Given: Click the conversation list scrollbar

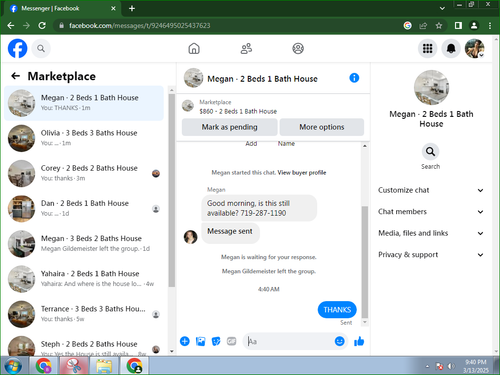Looking at the screenshot, I should coord(172,190).
